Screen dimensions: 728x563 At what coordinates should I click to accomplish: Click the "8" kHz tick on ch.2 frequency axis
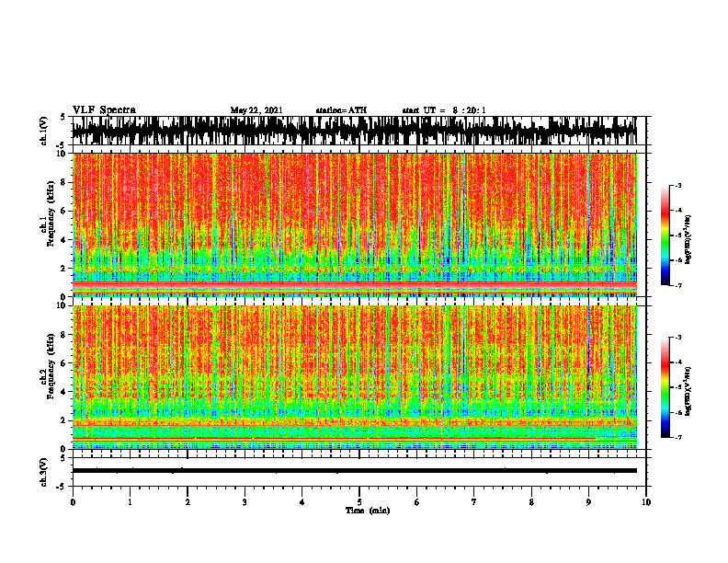tap(64, 335)
